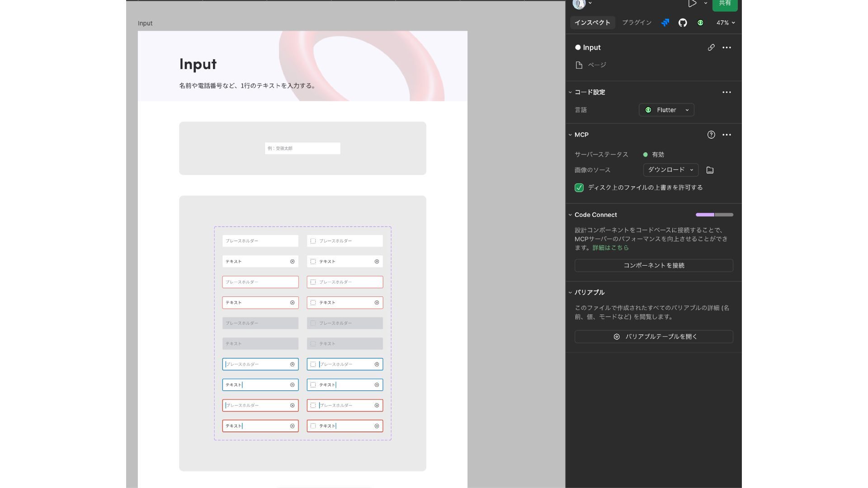
Task: Open folder icon next to 画像のソース
Action: (710, 170)
